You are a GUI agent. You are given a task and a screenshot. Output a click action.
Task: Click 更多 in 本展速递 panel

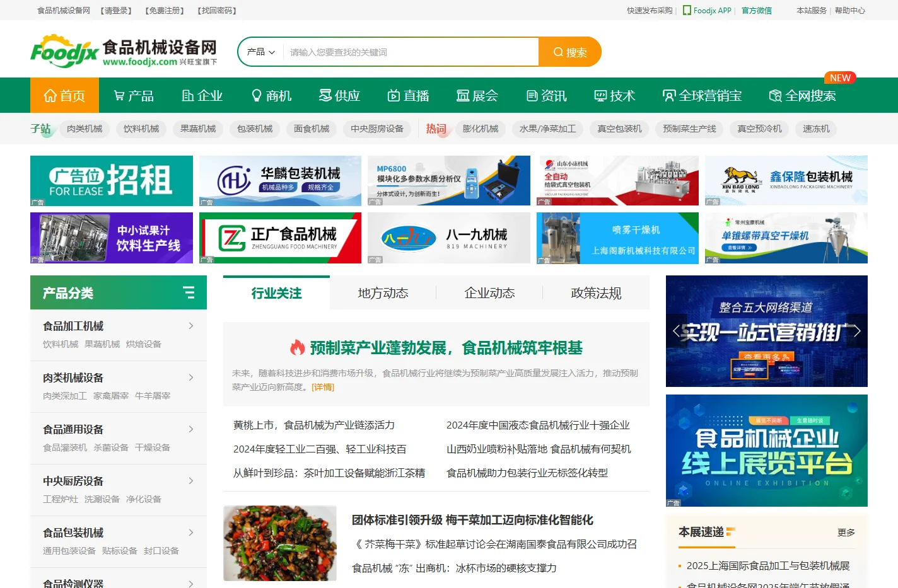tap(846, 533)
